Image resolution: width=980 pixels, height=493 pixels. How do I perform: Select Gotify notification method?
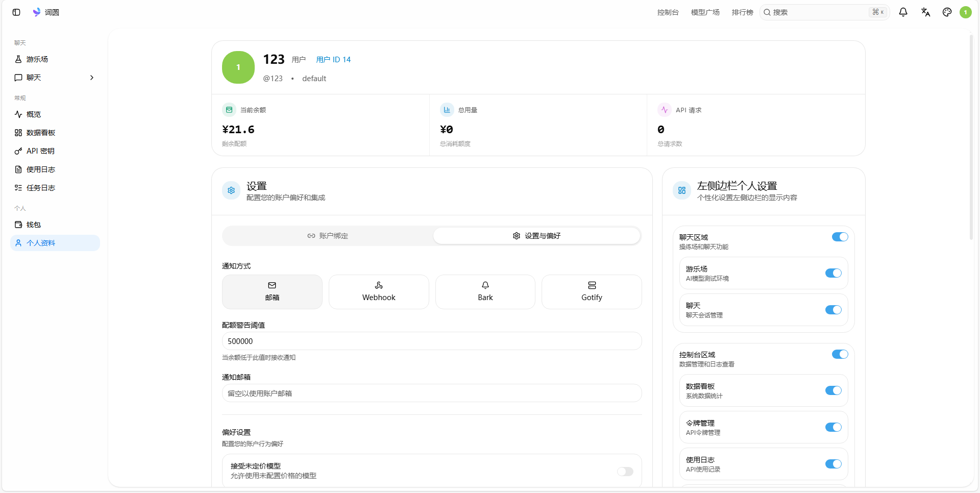592,292
